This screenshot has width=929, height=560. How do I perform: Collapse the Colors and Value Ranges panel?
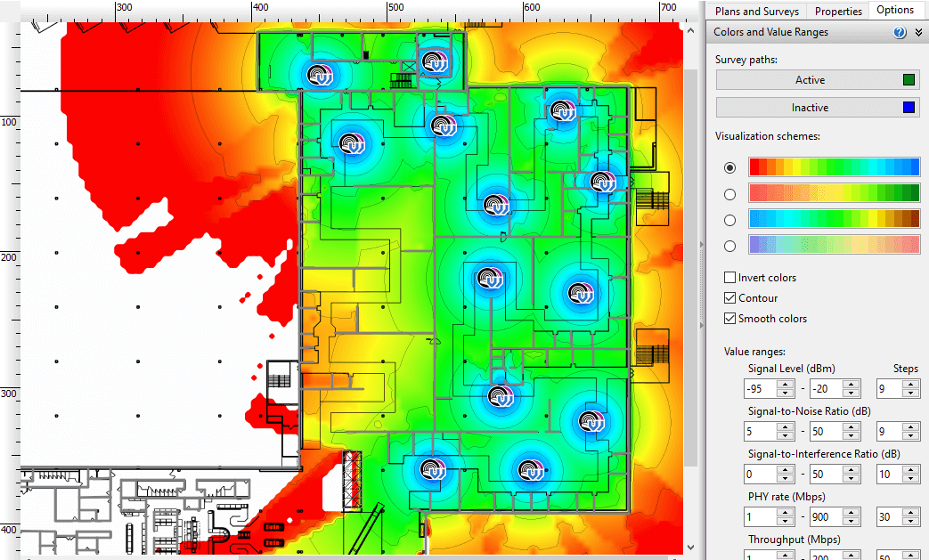tap(918, 32)
